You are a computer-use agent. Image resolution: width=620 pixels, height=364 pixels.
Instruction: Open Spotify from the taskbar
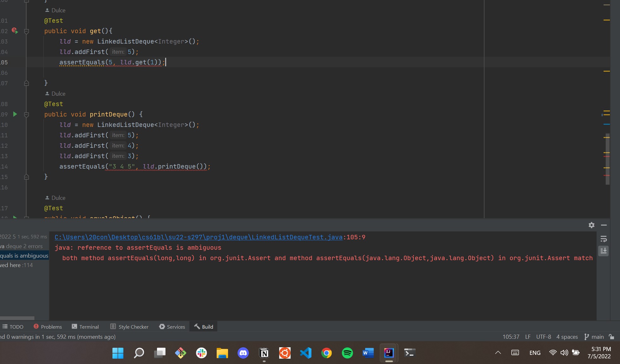[347, 353]
